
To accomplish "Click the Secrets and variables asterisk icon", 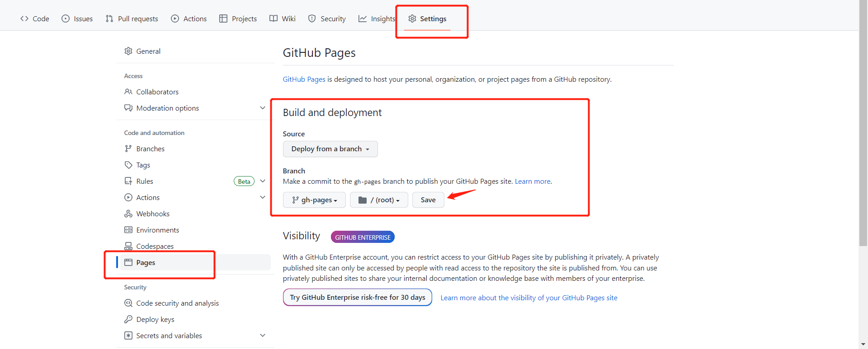I will tap(128, 335).
